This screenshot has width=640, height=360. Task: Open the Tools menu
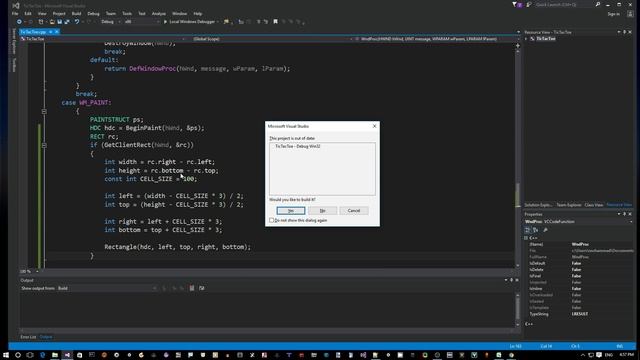(127, 13)
